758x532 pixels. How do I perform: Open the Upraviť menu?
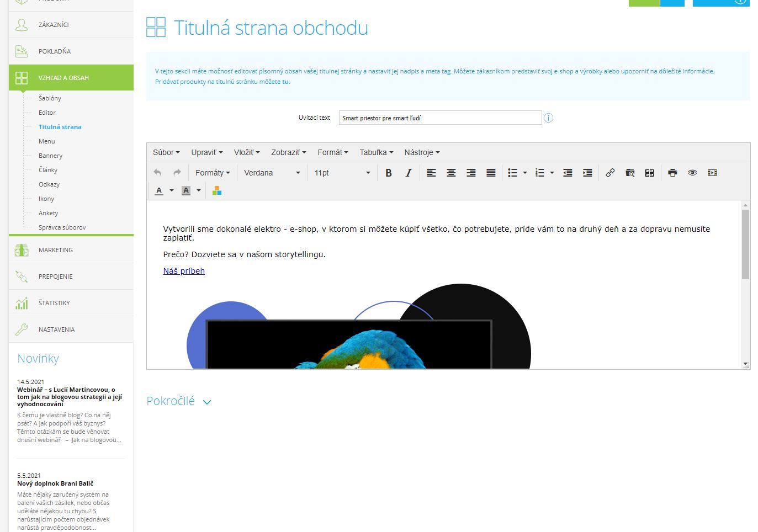pyautogui.click(x=207, y=152)
